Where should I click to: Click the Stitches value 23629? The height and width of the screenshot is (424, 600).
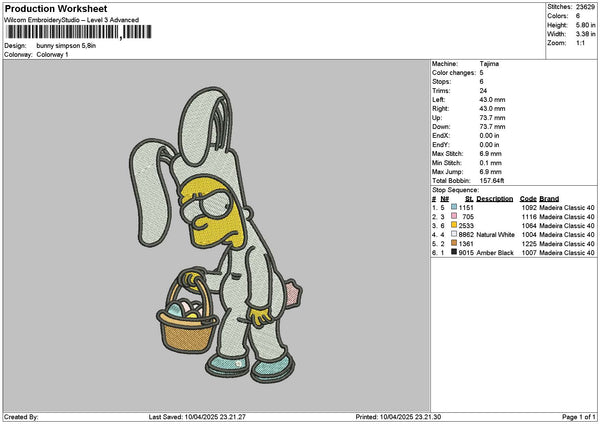tap(585, 7)
